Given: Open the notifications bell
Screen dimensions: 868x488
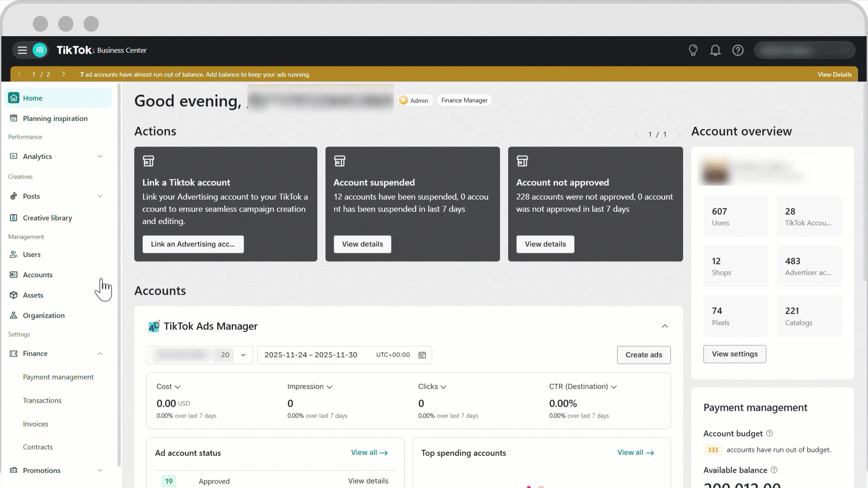Looking at the screenshot, I should click(x=715, y=50).
